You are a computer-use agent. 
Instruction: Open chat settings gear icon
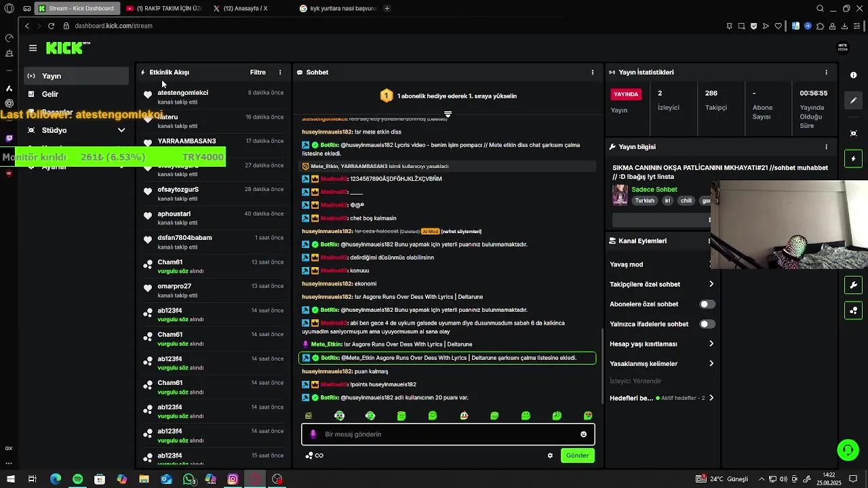click(550, 455)
